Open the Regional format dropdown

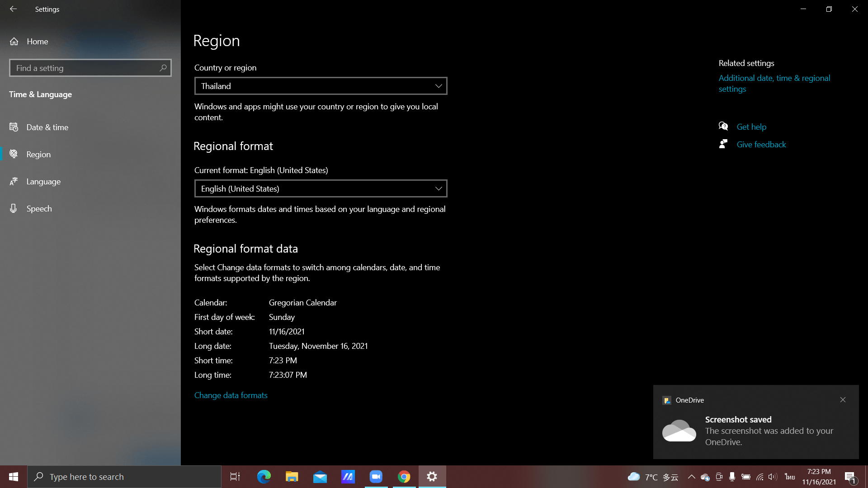(x=321, y=188)
